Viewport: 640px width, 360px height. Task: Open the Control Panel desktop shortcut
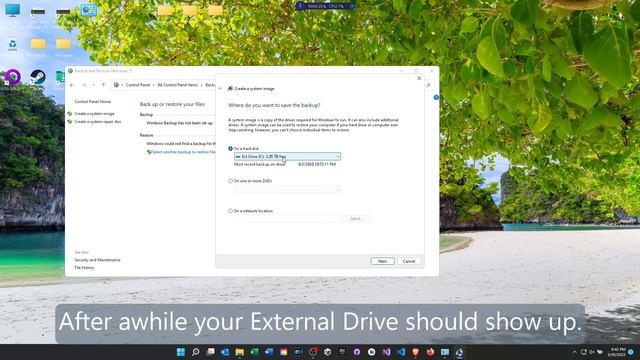(x=88, y=9)
